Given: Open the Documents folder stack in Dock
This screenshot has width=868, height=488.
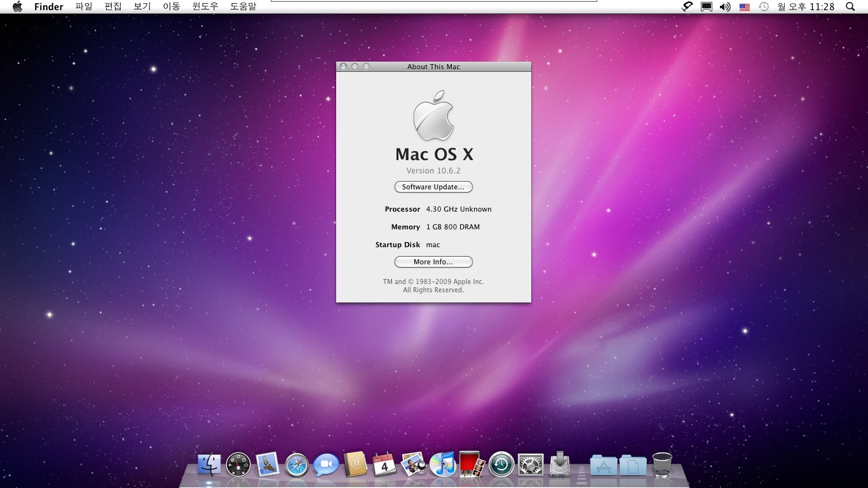Looking at the screenshot, I should 633,465.
